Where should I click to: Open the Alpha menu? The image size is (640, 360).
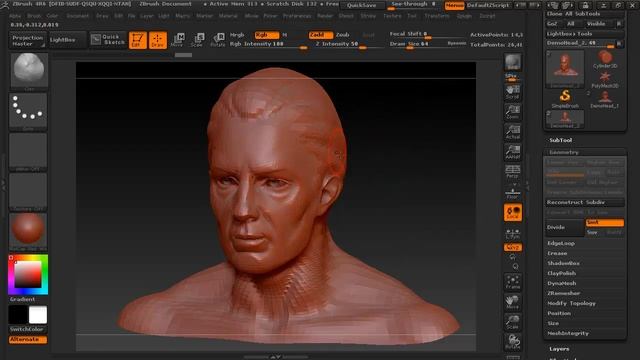point(15,16)
